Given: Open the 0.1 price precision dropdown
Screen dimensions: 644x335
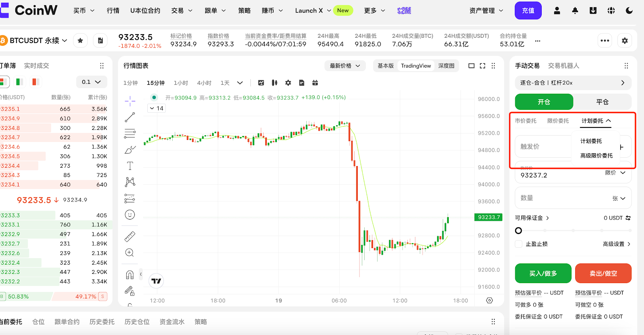Looking at the screenshot, I should (91, 82).
